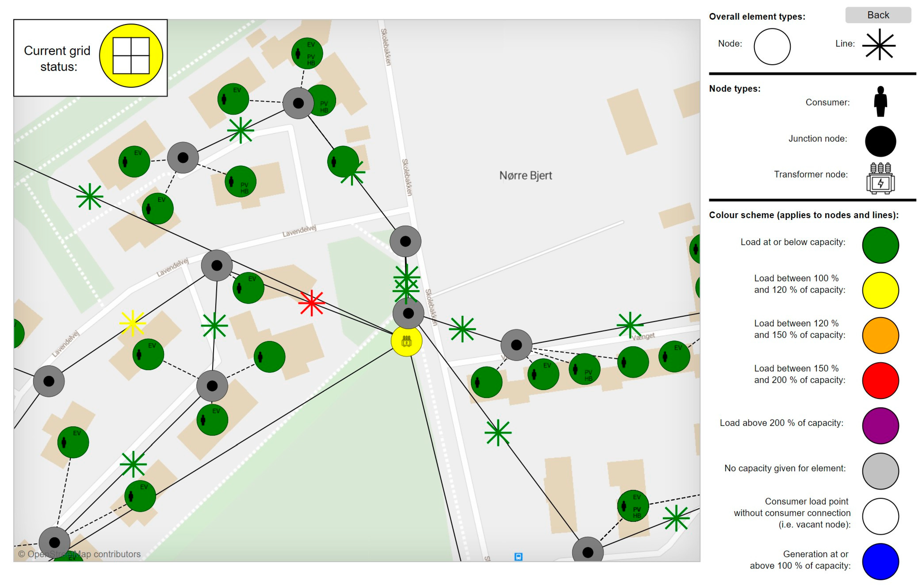Click the Nørre Bjert map label

point(525,176)
